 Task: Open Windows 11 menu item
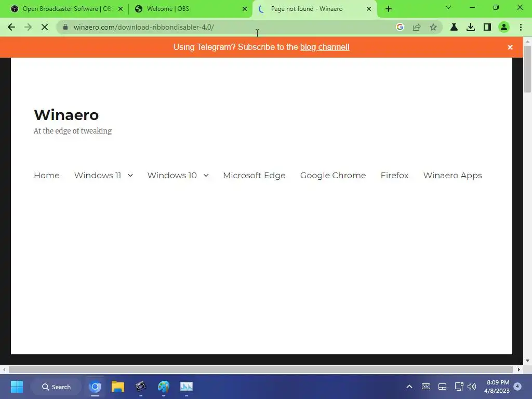(x=97, y=176)
